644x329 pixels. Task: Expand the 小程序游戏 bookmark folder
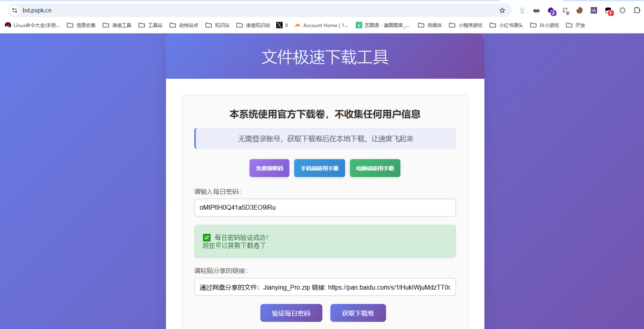(466, 25)
